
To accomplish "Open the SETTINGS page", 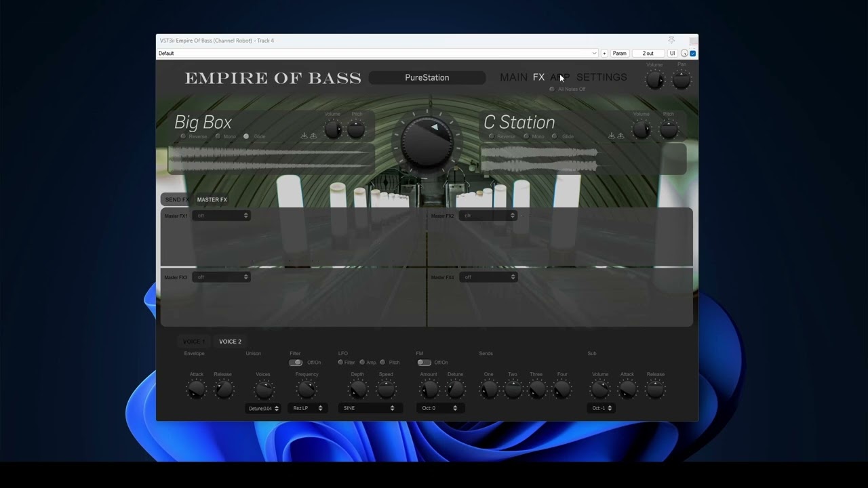I will click(601, 77).
